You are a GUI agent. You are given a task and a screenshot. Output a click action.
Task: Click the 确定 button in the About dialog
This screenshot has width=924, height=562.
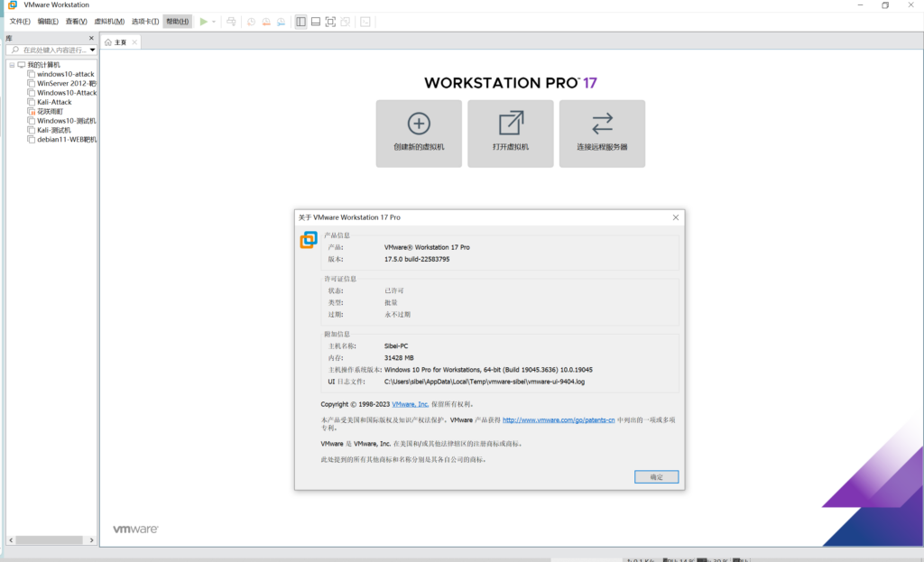pos(656,476)
